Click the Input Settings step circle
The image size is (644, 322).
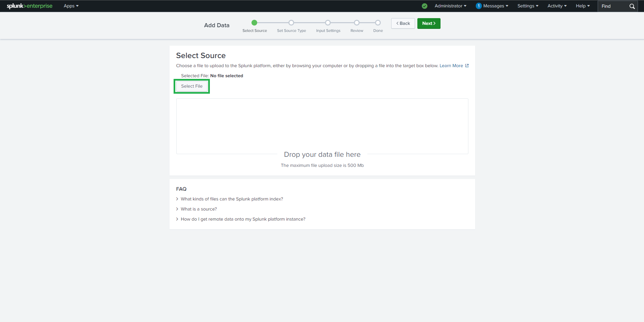tap(328, 23)
